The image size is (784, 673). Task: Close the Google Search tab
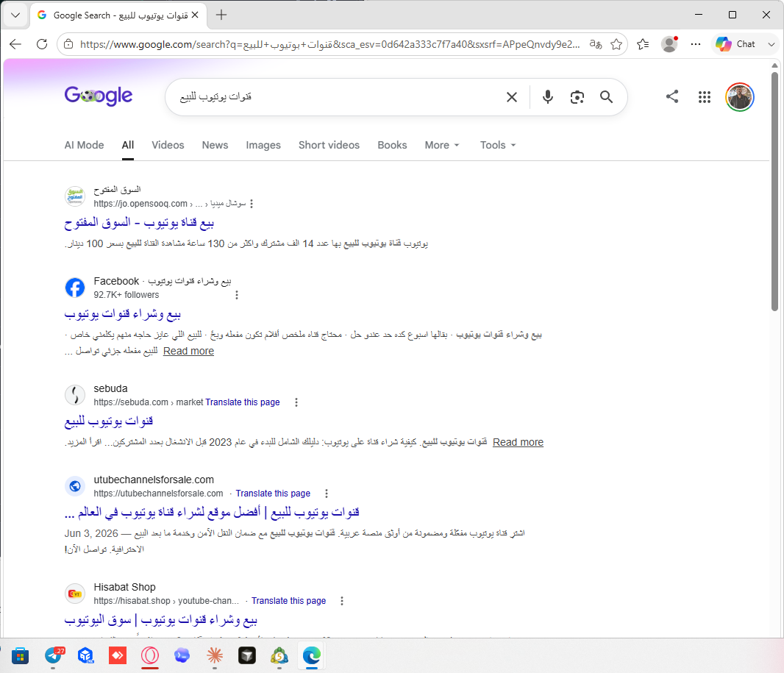click(x=195, y=15)
